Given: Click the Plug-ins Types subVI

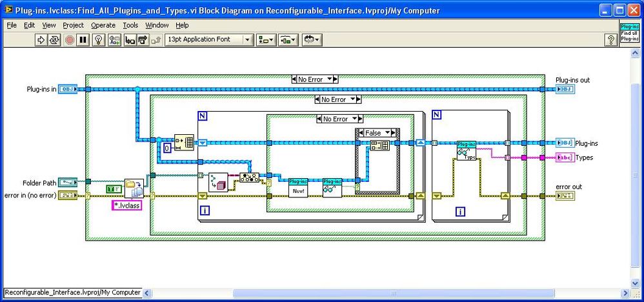Looking at the screenshot, I should [x=467, y=151].
